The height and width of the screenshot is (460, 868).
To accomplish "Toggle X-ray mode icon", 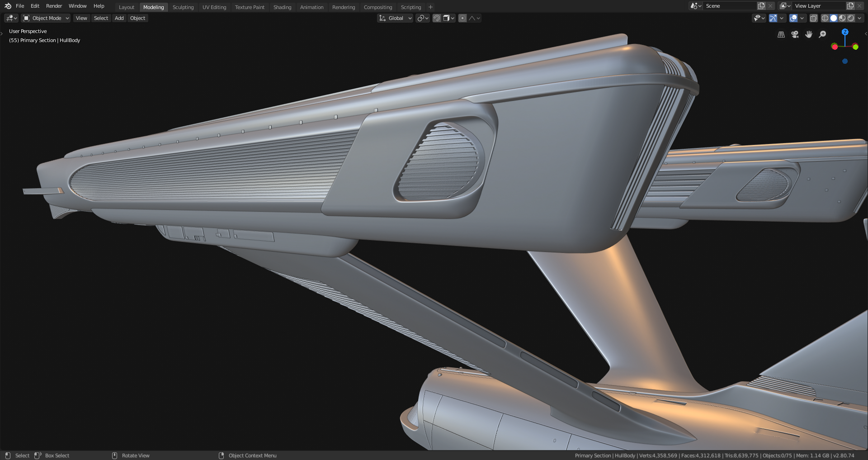I will (x=813, y=18).
